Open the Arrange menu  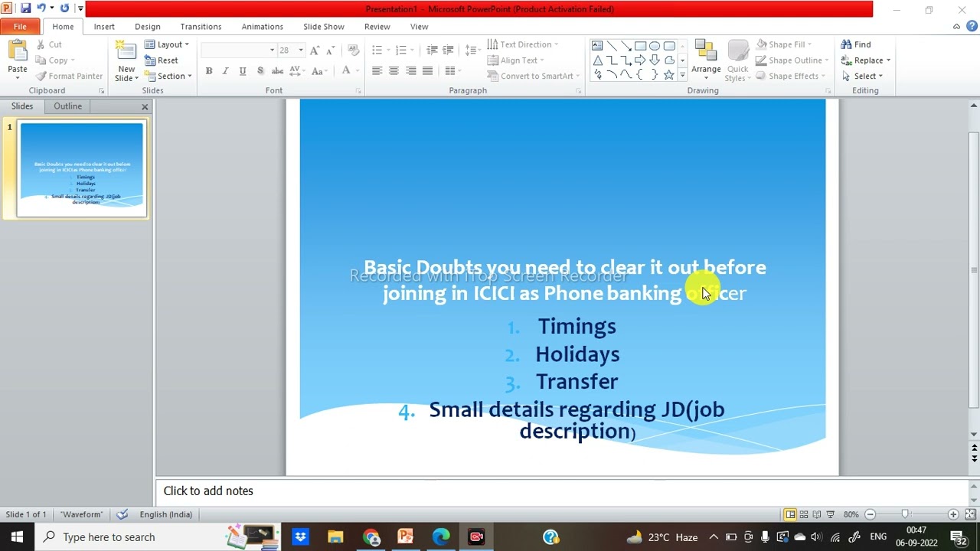(x=706, y=60)
